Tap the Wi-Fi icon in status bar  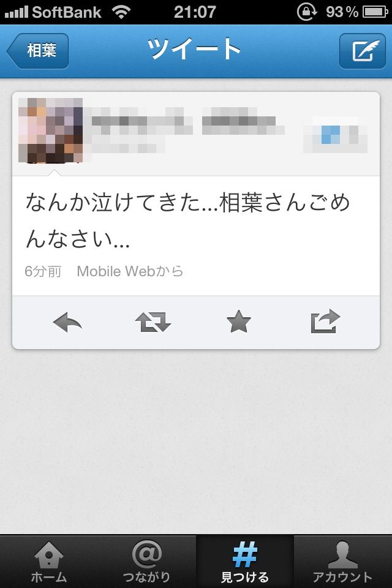tap(121, 12)
